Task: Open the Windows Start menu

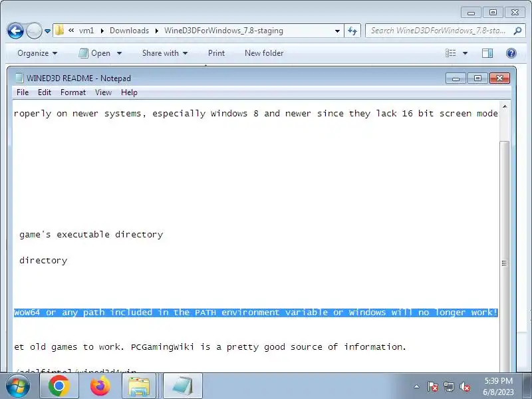Action: (x=18, y=386)
